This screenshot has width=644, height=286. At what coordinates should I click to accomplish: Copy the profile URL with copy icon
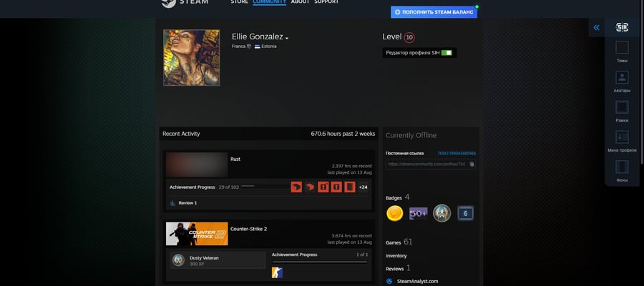pyautogui.click(x=472, y=164)
